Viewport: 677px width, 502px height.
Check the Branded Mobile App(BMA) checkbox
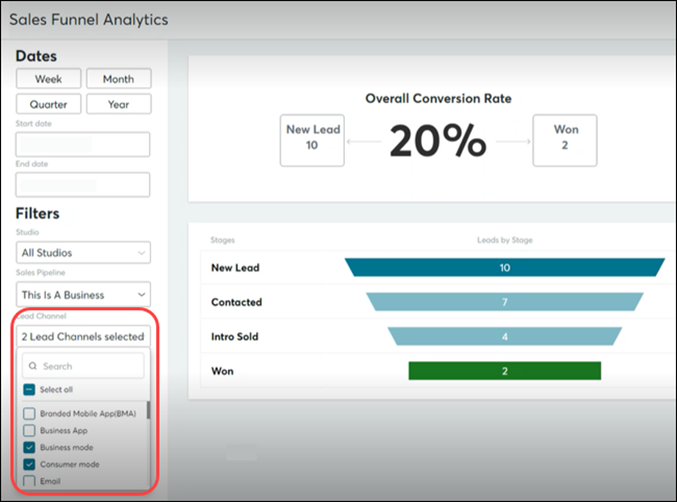(x=29, y=414)
